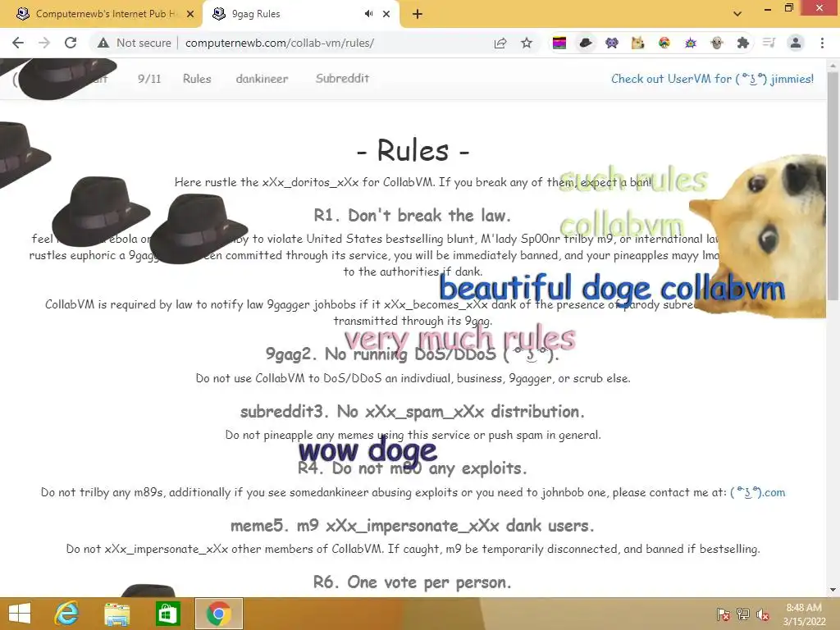Click the 'subreddit3. No xXx_spam_xXx distribution.' heading
This screenshot has height=630, width=840.
pyautogui.click(x=412, y=412)
